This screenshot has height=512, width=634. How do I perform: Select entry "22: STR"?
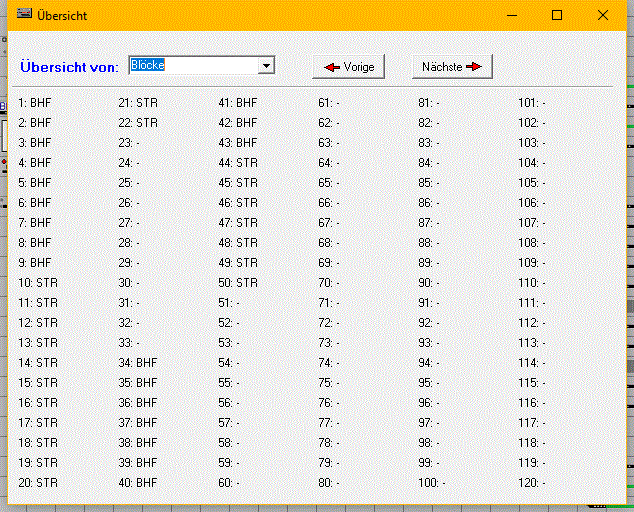(x=138, y=123)
